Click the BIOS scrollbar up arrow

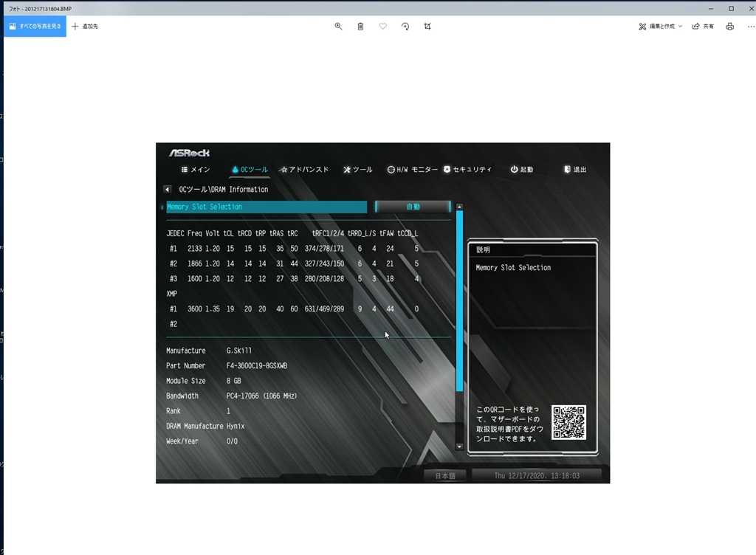[459, 207]
